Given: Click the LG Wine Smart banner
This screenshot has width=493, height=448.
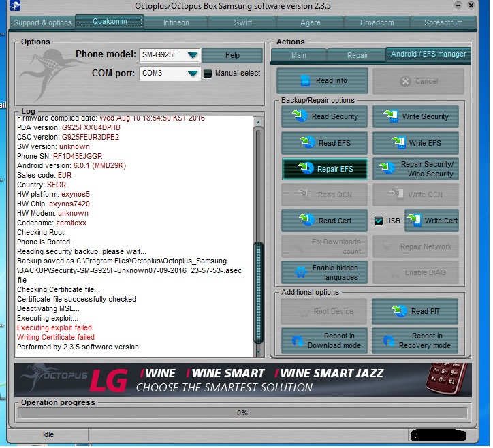Looking at the screenshot, I should click(242, 379).
